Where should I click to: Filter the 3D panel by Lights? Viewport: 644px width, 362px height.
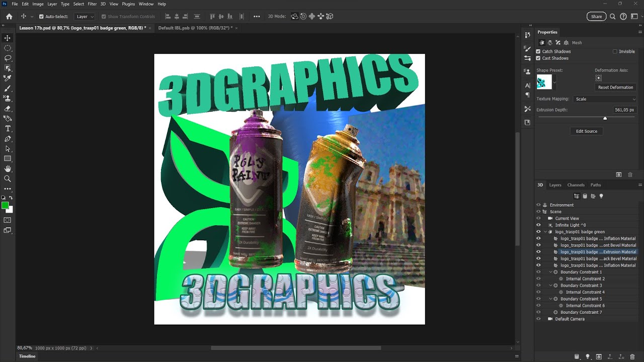click(601, 196)
